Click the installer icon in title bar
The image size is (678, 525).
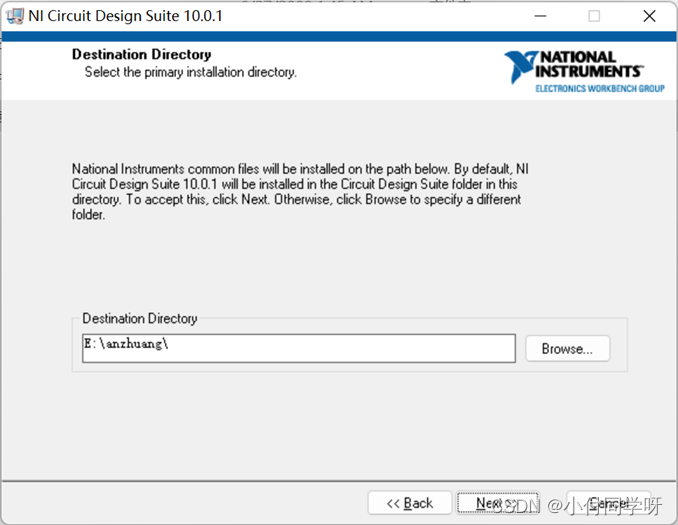[x=15, y=16]
